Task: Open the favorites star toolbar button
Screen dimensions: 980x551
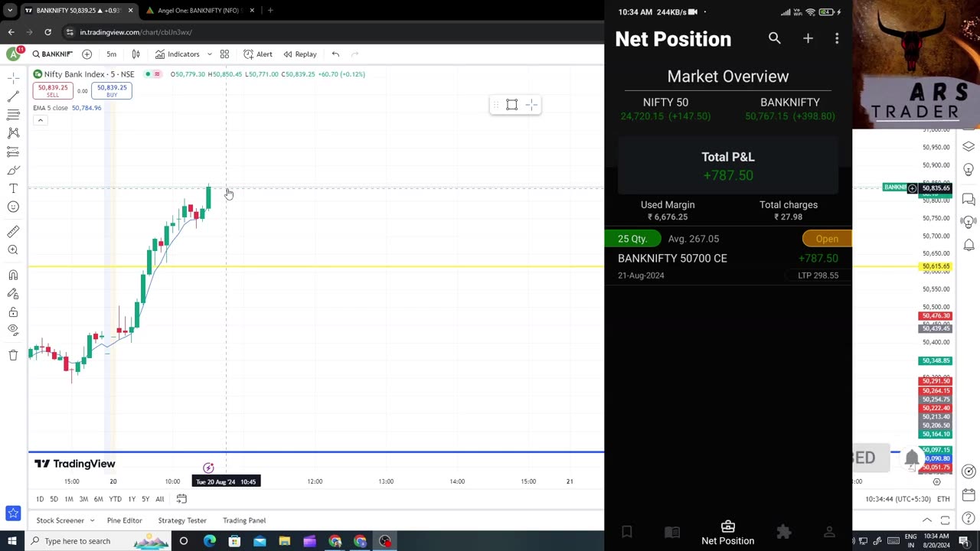Action: coord(13,513)
